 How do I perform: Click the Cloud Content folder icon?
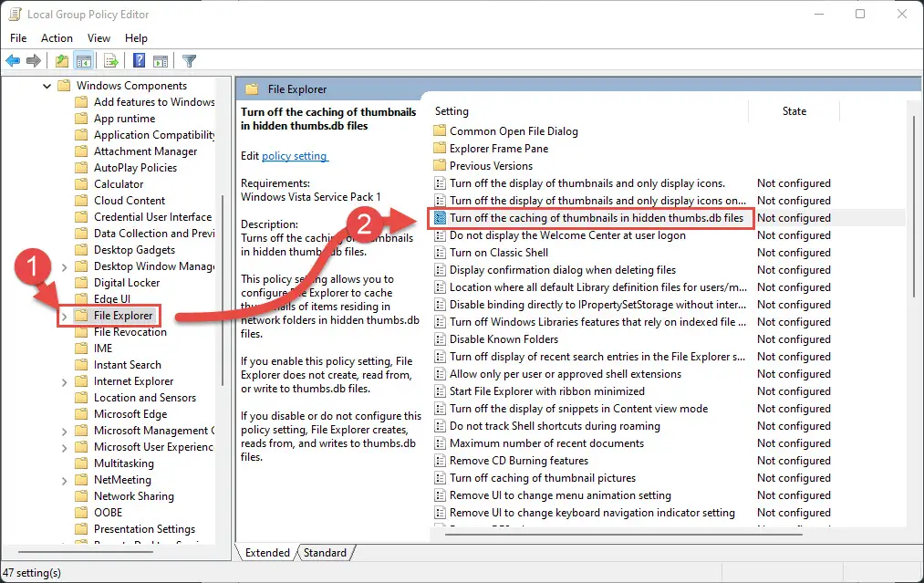pyautogui.click(x=81, y=201)
